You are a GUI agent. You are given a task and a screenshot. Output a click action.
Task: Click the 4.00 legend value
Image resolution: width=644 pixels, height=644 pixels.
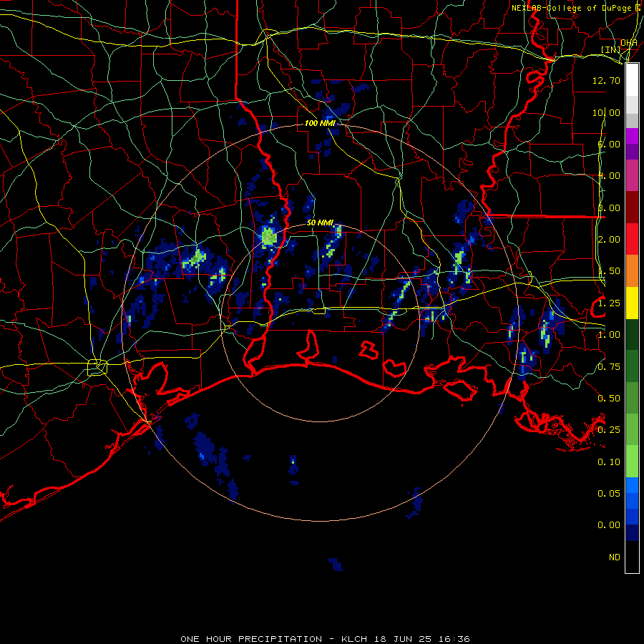(609, 176)
